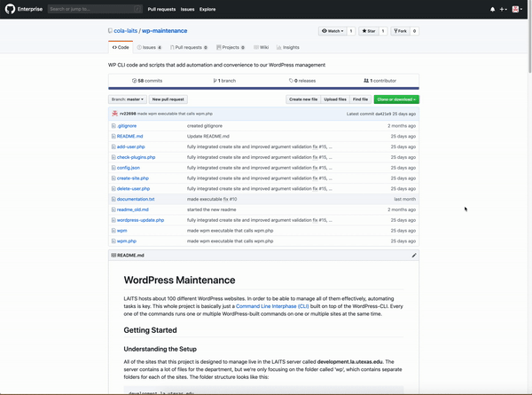Open the wp-maintenance repository link

click(164, 30)
